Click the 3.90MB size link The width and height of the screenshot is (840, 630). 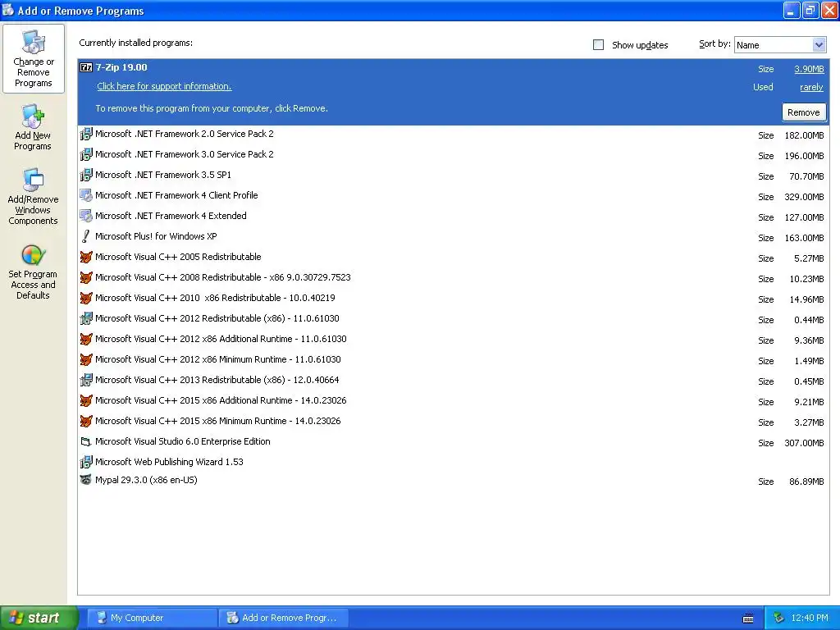click(809, 69)
